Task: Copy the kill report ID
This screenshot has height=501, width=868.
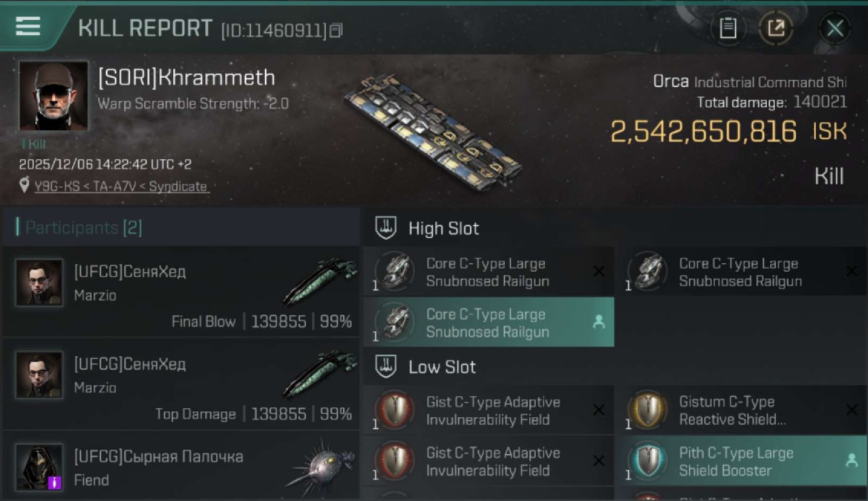Action: (336, 30)
